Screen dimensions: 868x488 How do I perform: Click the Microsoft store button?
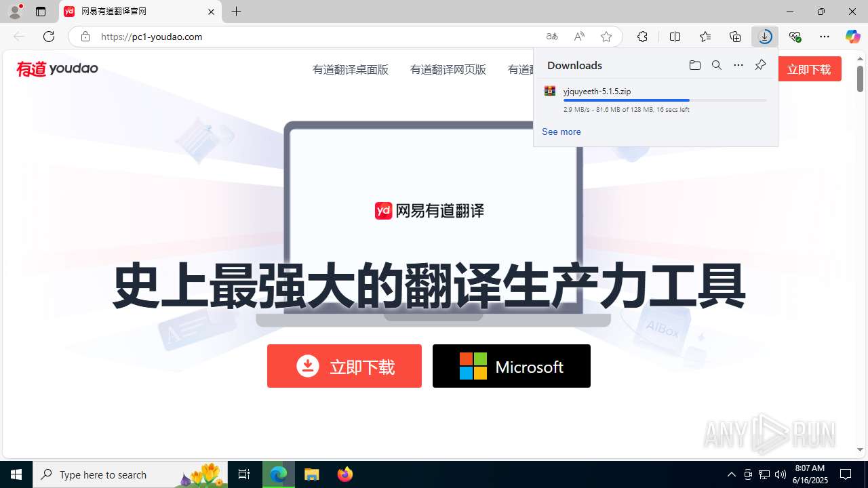click(x=511, y=366)
